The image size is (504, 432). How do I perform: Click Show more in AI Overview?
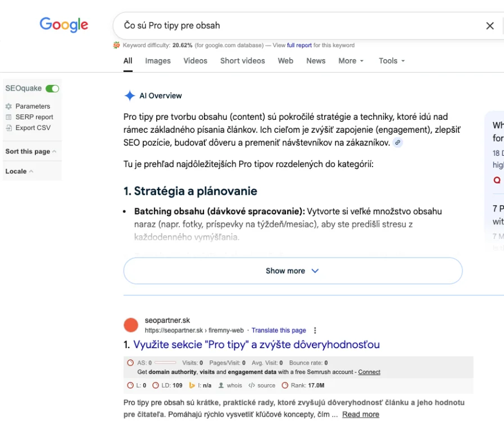click(293, 271)
